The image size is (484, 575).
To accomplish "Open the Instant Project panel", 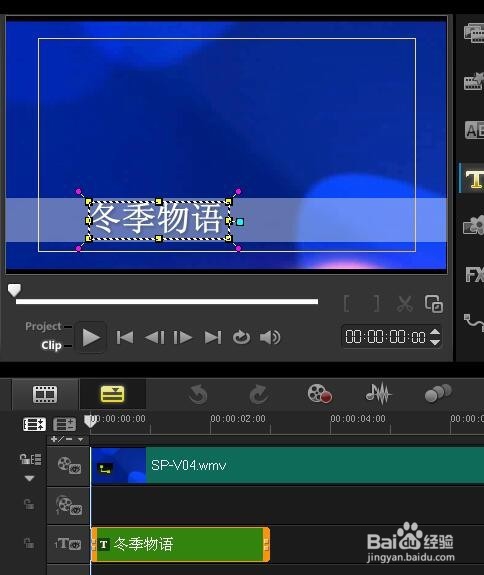I will pos(474,81).
